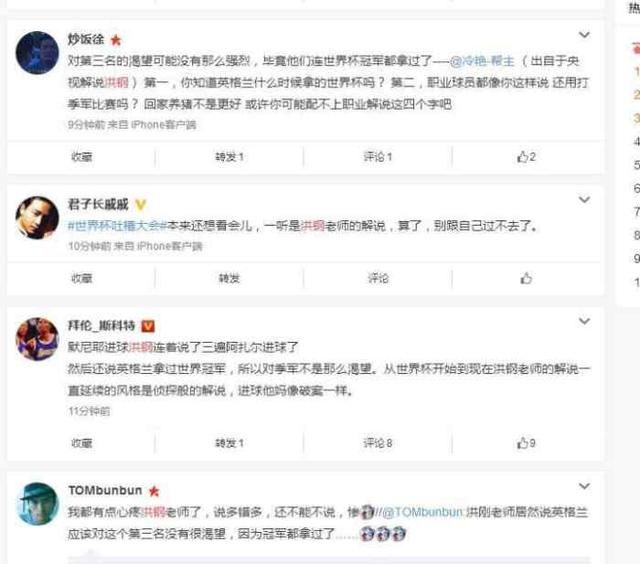Open the @TOMbunbun mention in the repost
The height and width of the screenshot is (564, 640).
[x=423, y=512]
